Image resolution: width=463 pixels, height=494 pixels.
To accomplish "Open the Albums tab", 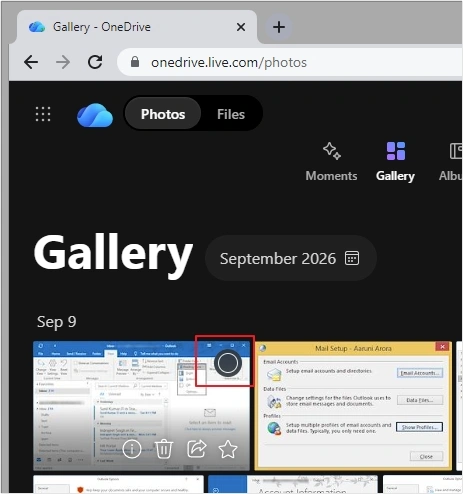I will 451,162.
